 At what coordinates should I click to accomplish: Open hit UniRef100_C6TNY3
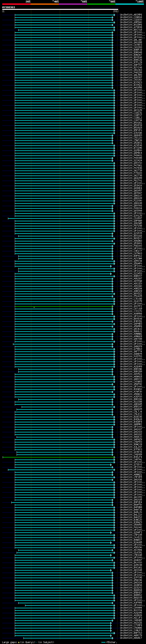coord(131,45)
